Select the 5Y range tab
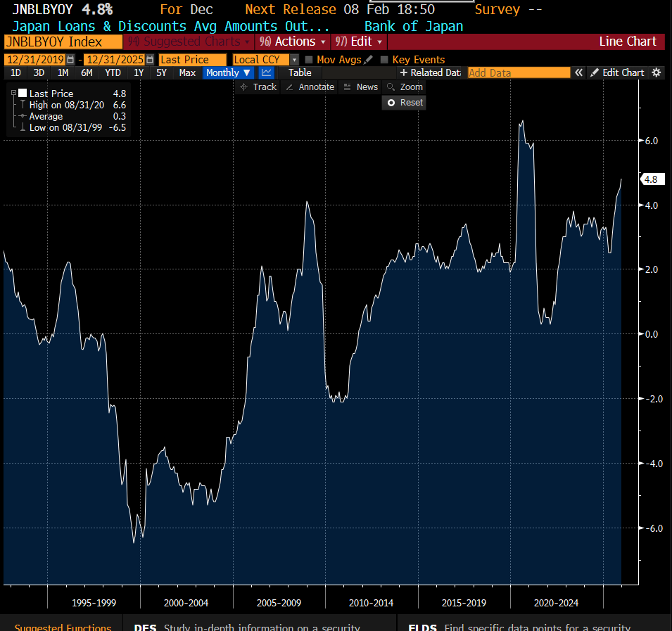This screenshot has width=672, height=631. (161, 73)
